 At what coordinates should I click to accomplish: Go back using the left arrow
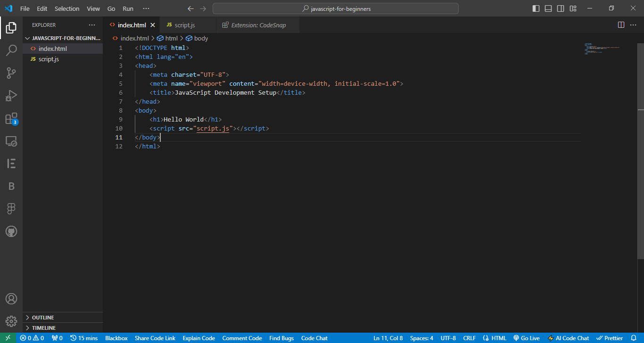coord(190,8)
